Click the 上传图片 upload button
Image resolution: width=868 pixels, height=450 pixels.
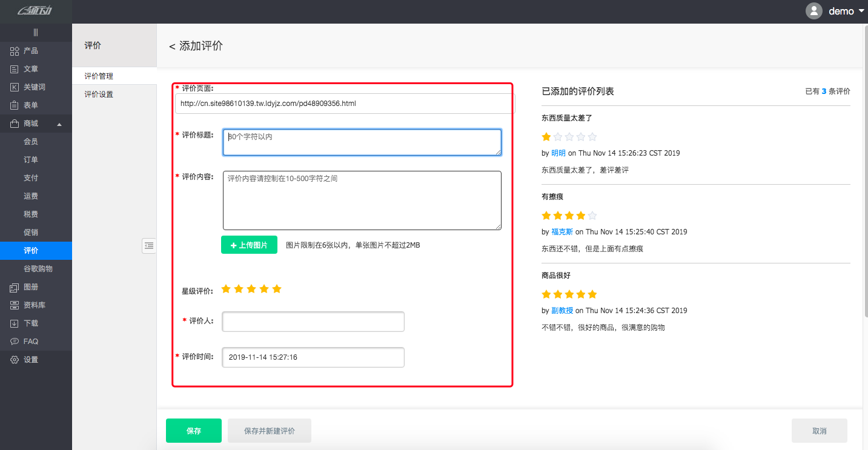(249, 245)
